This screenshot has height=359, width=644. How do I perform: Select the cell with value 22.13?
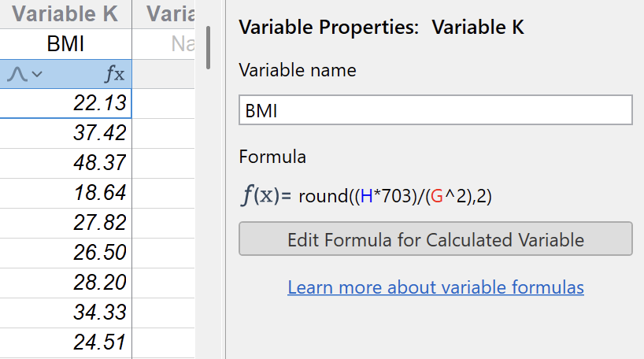65,103
